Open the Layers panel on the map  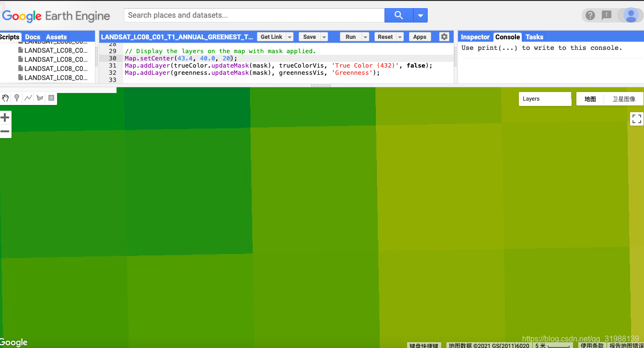pos(545,99)
